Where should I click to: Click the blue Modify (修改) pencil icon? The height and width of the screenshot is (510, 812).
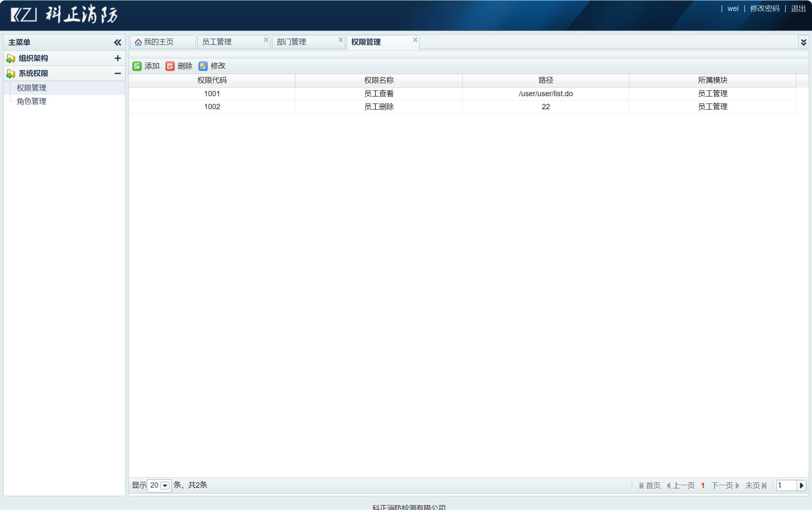click(x=203, y=66)
